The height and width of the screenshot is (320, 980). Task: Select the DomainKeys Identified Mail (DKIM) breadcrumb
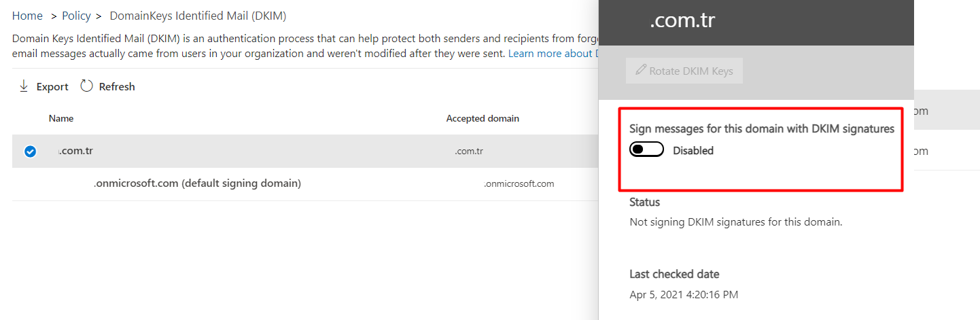[x=198, y=16]
